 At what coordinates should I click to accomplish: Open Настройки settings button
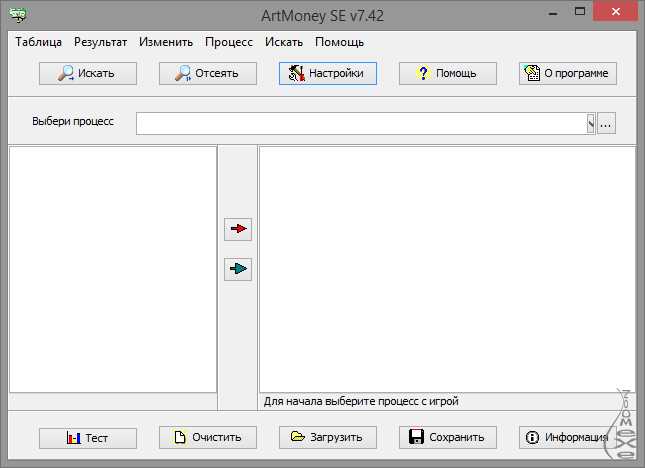[x=328, y=73]
